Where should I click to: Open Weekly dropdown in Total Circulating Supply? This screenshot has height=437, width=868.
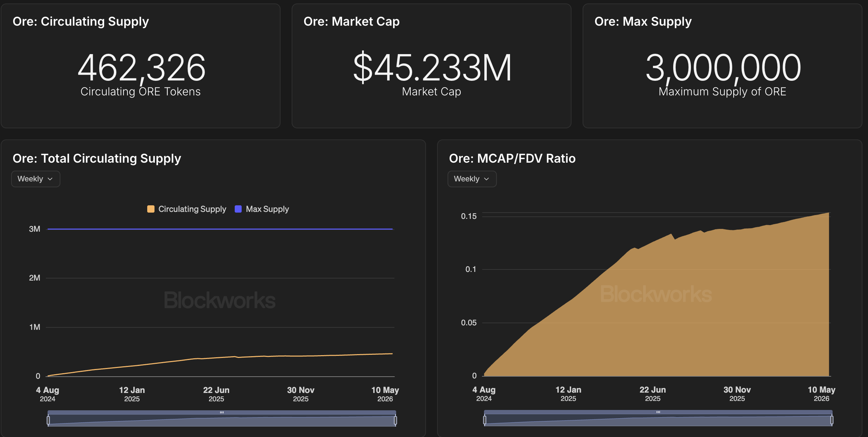35,179
